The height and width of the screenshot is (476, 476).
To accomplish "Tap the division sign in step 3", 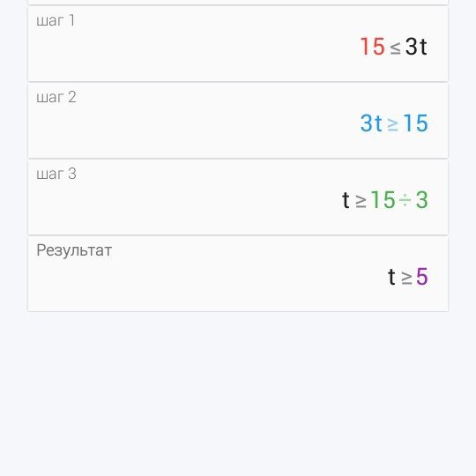I will coord(405,200).
